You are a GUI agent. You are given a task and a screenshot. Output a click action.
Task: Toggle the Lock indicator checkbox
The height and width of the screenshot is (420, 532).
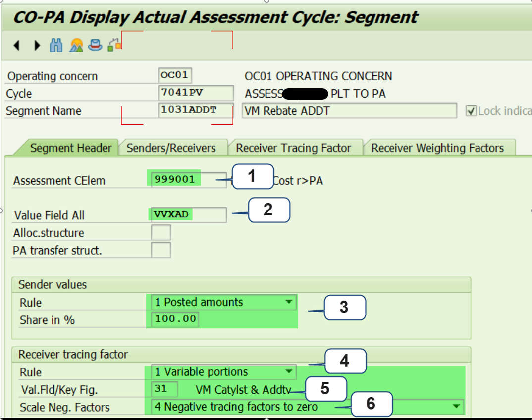click(x=471, y=111)
